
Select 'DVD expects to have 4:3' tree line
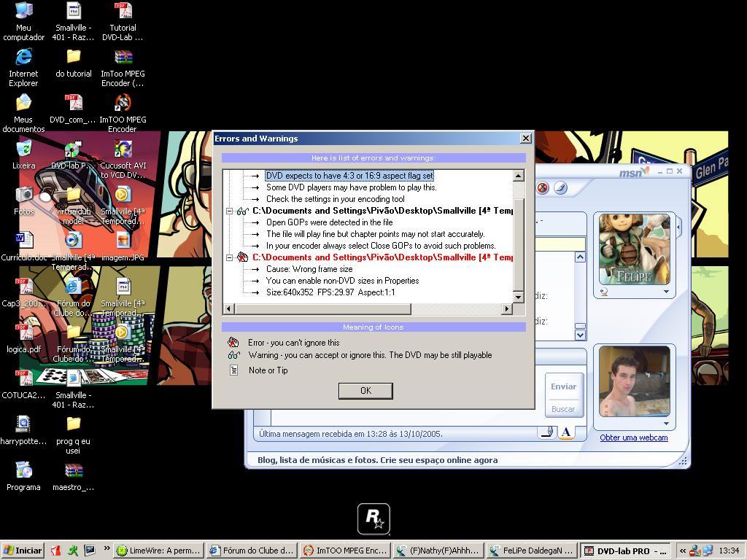point(349,176)
